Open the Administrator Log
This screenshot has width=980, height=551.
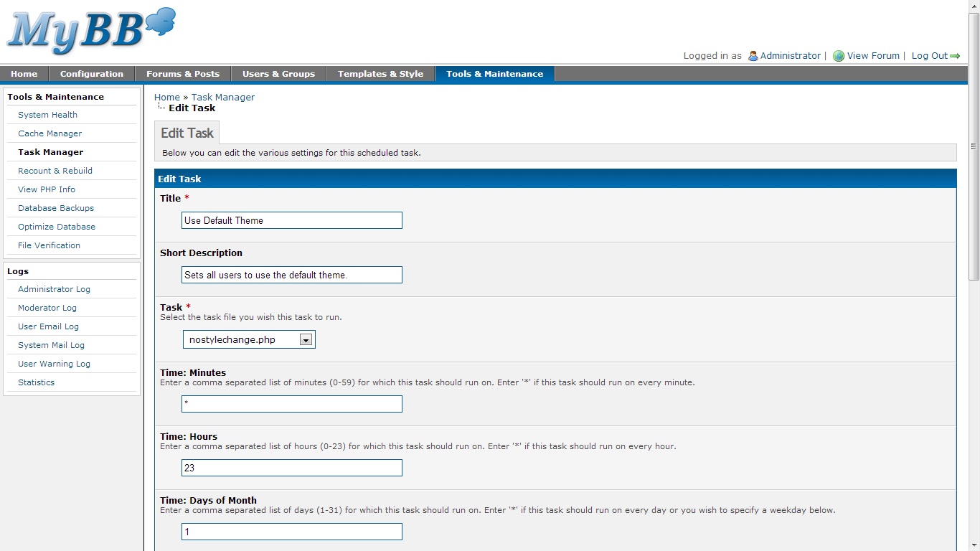point(54,289)
